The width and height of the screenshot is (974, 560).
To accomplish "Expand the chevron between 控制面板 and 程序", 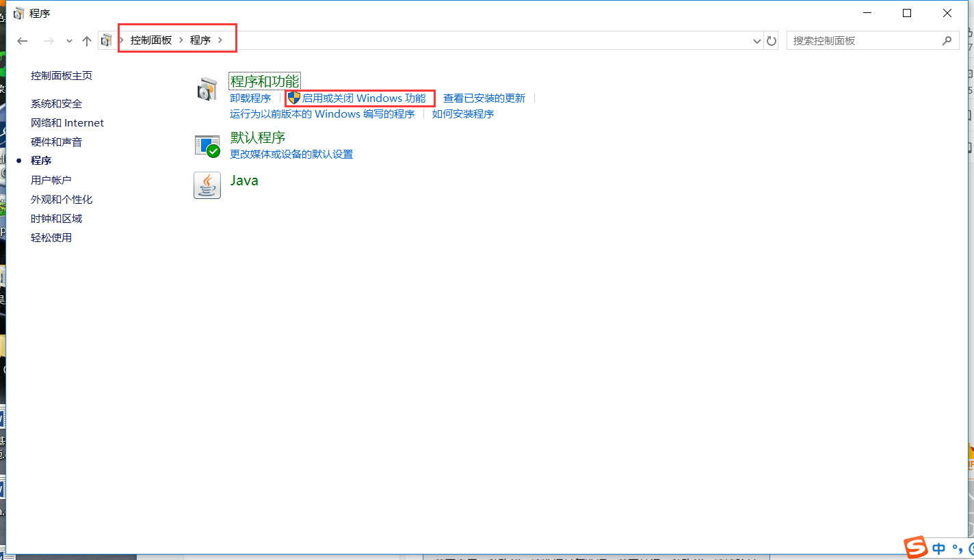I will click(x=181, y=40).
